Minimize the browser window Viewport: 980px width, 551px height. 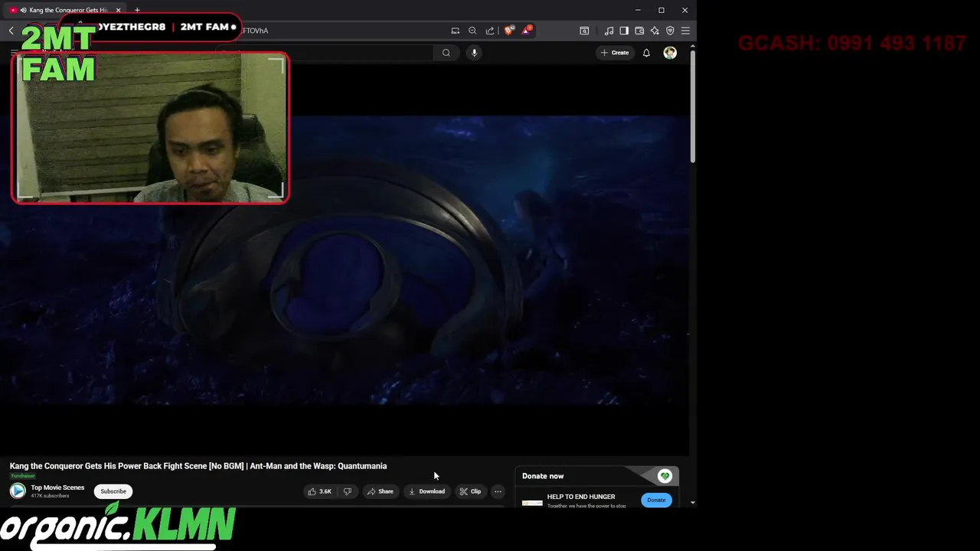click(x=638, y=10)
